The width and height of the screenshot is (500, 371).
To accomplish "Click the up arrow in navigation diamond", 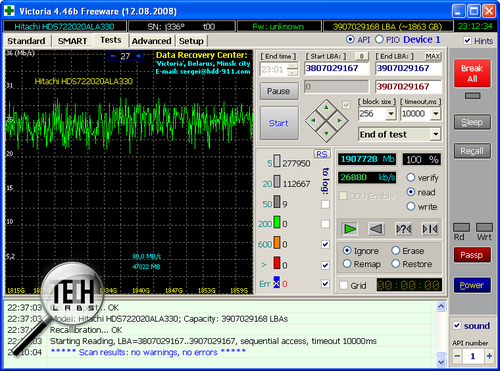I will [x=326, y=107].
